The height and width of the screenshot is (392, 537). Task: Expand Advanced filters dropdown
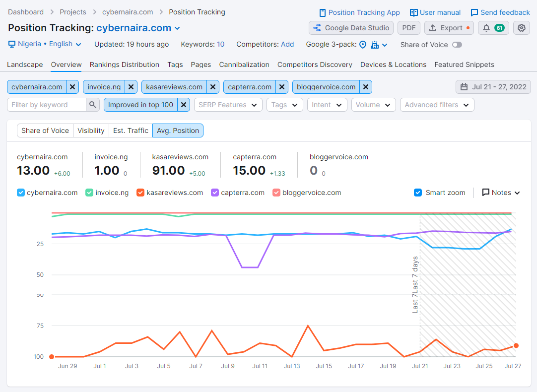coord(437,105)
